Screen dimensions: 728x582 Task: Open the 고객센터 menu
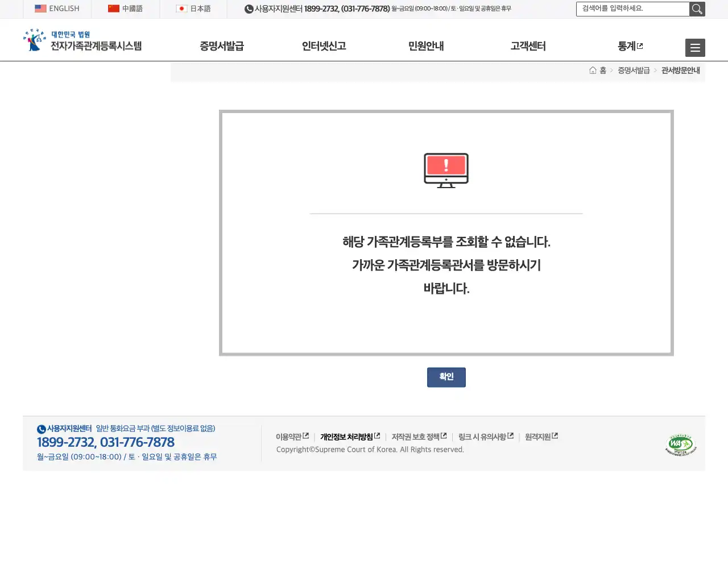[527, 47]
